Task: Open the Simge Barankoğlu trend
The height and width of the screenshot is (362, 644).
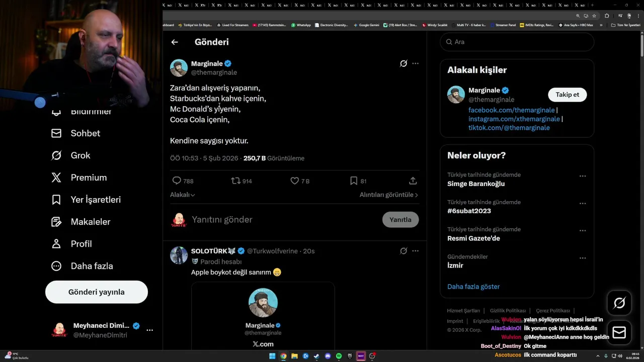Action: pos(475,184)
